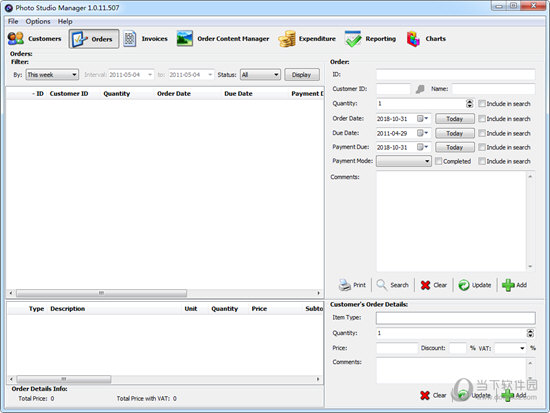Click the Order Quantity spinner arrows

coord(469,104)
